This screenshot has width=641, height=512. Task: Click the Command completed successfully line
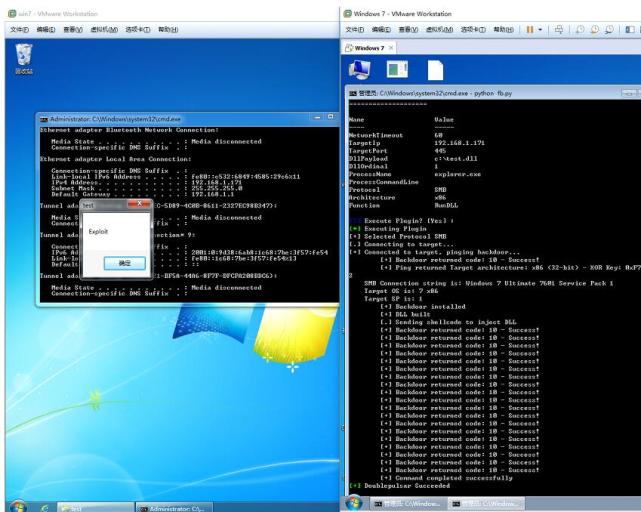pyautogui.click(x=446, y=478)
